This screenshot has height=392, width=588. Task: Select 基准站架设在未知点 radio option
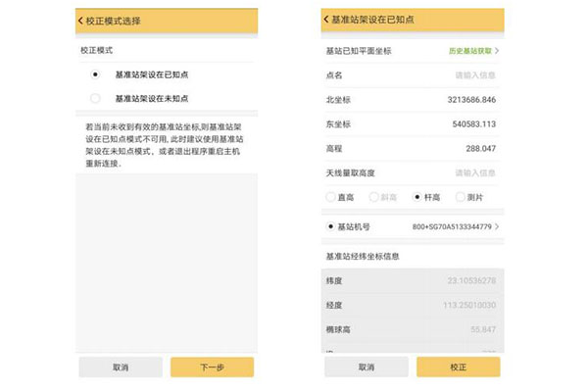[x=95, y=98]
